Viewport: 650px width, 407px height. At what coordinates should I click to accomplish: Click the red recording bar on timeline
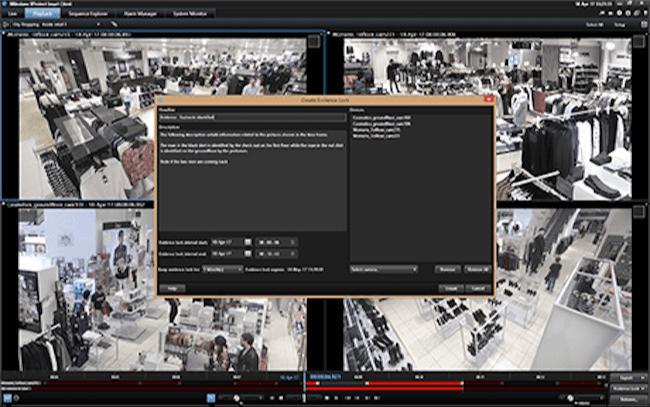pos(400,382)
